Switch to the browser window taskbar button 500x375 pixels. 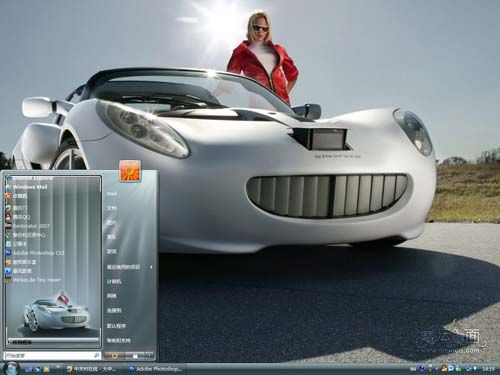pyautogui.click(x=92, y=369)
